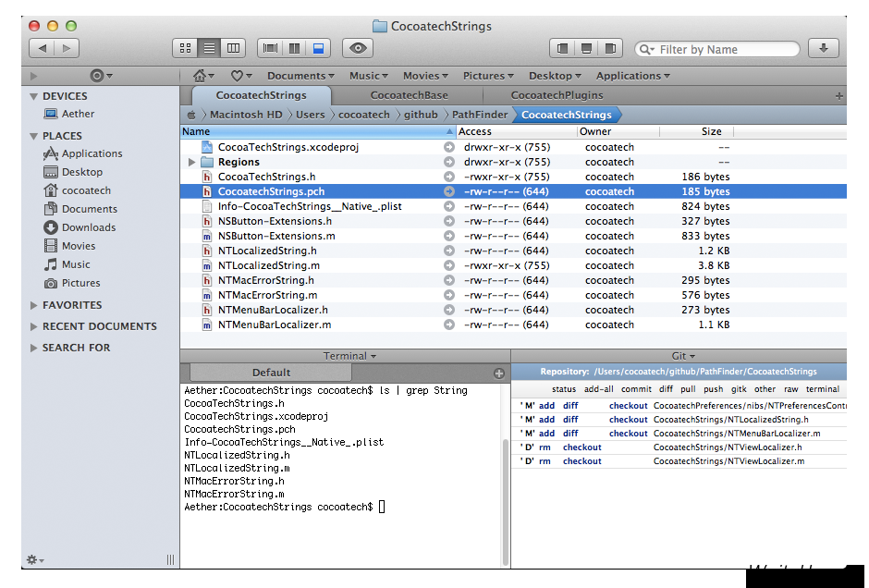Screen dimensions: 869x588
Task: Switch to the CocoatechBase tab
Action: [x=409, y=95]
